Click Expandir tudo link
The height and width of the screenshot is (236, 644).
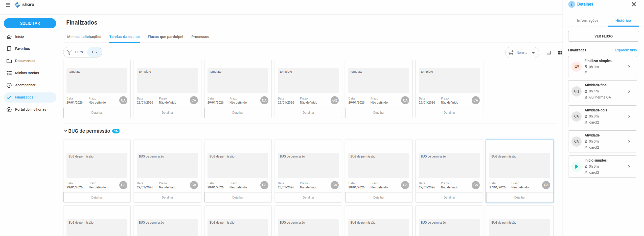(626, 50)
